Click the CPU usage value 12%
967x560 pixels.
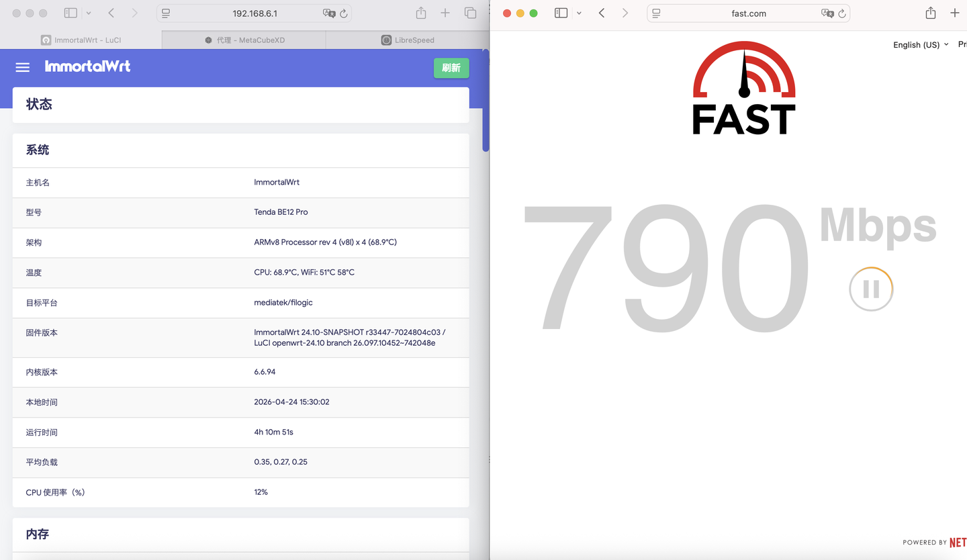point(261,492)
